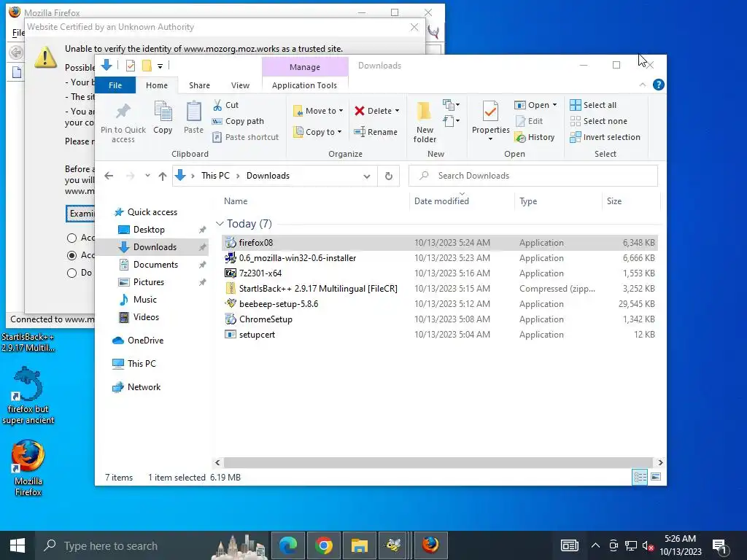Screen dimensions: 747x560
Task: Open the Move to dropdown
Action: click(318, 111)
